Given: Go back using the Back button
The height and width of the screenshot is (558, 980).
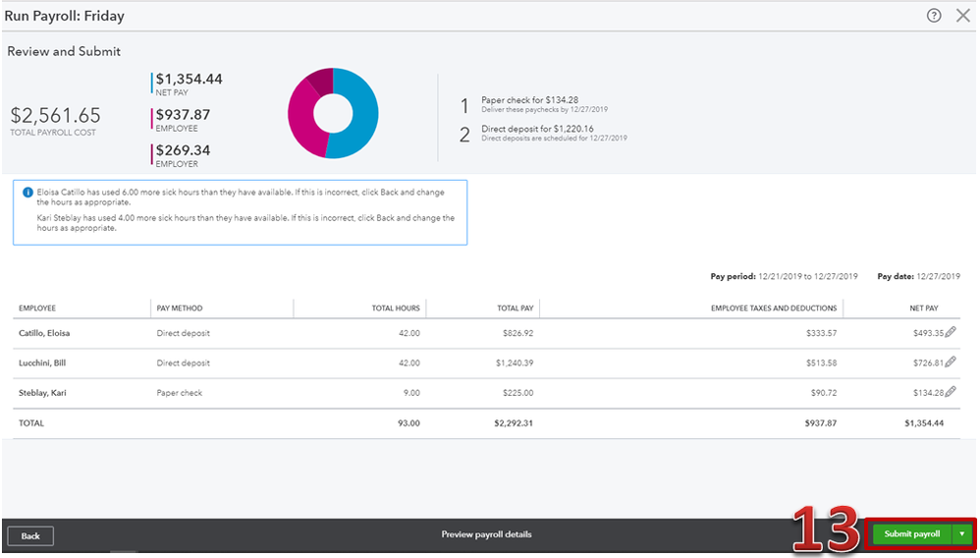Looking at the screenshot, I should pyautogui.click(x=30, y=536).
